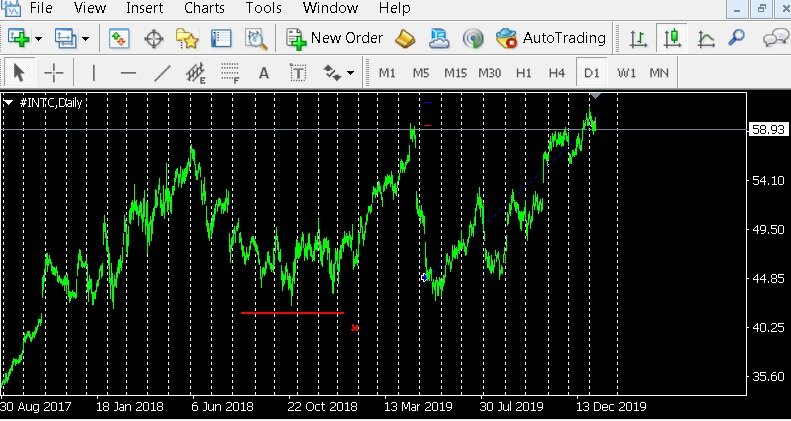This screenshot has height=421, width=791.
Task: Click the gray chart shift triangle marker
Action: point(596,96)
